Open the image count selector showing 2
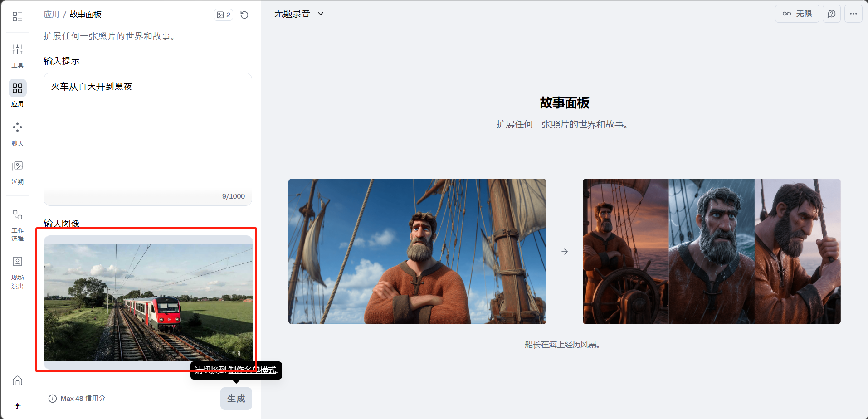Screen dimensions: 868x419 pos(223,15)
